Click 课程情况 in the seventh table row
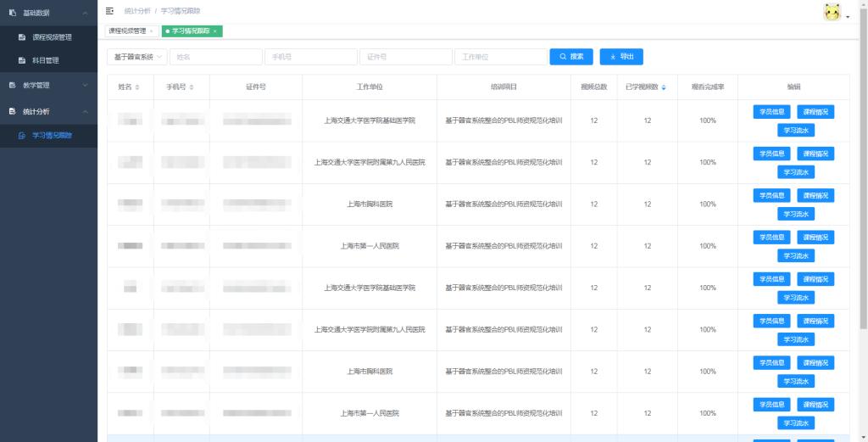Screen dimensions: 868x442 click(x=815, y=363)
